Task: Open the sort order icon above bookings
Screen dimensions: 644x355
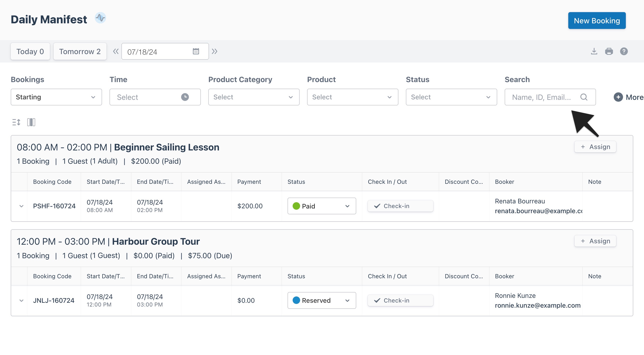Action: [x=16, y=122]
